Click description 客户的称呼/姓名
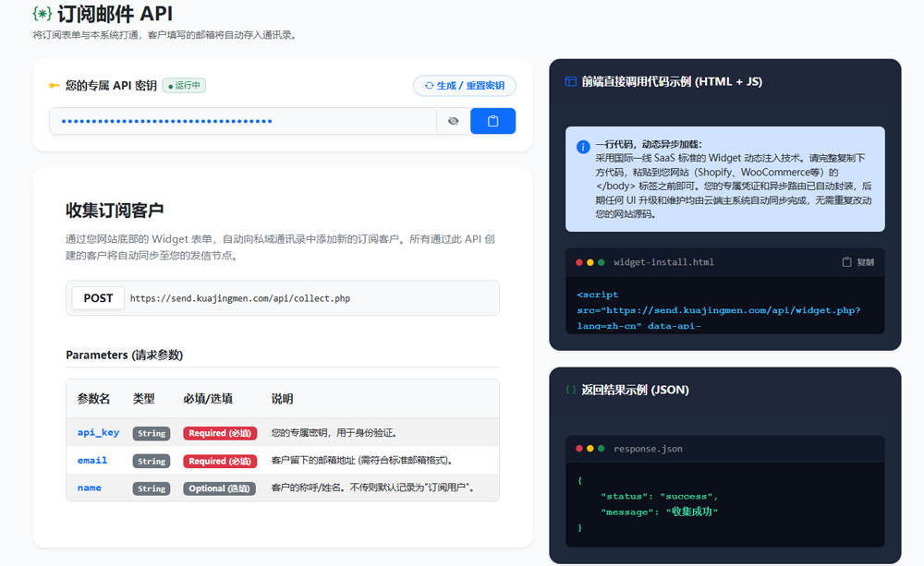Image resolution: width=924 pixels, height=566 pixels. tap(372, 488)
